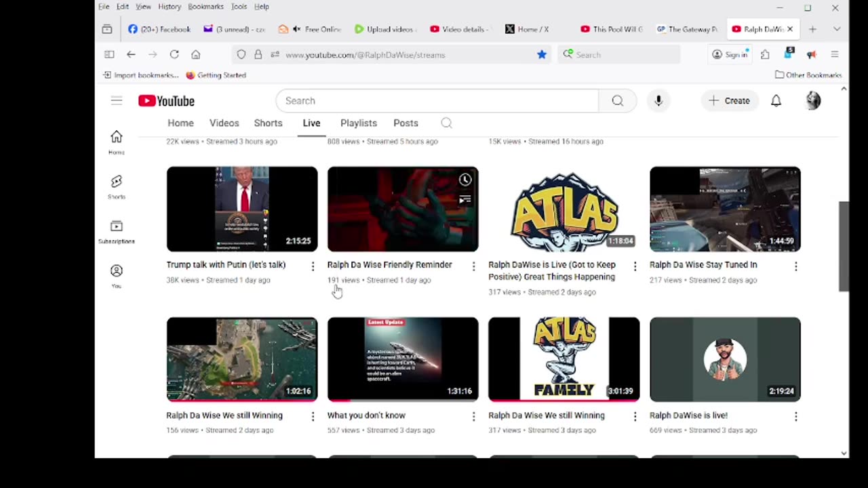The height and width of the screenshot is (488, 868).
Task: Open the Trump talk with Putin video title
Action: click(x=226, y=265)
